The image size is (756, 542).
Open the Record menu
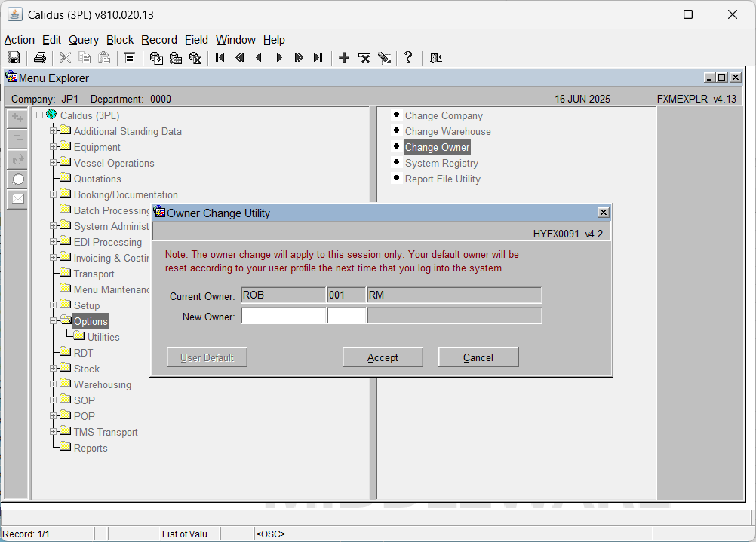coord(159,40)
